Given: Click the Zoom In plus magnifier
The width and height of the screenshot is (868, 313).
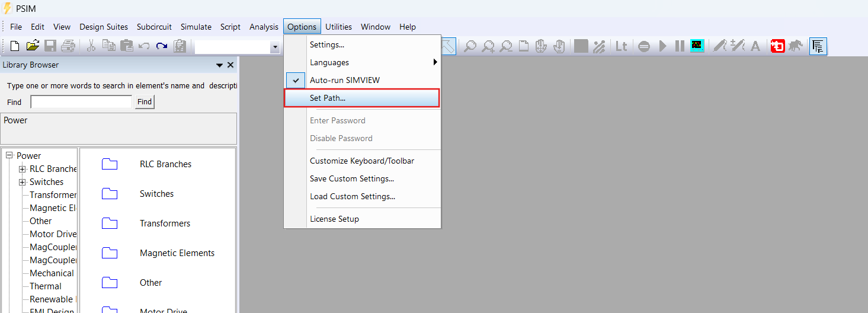Looking at the screenshot, I should (488, 46).
